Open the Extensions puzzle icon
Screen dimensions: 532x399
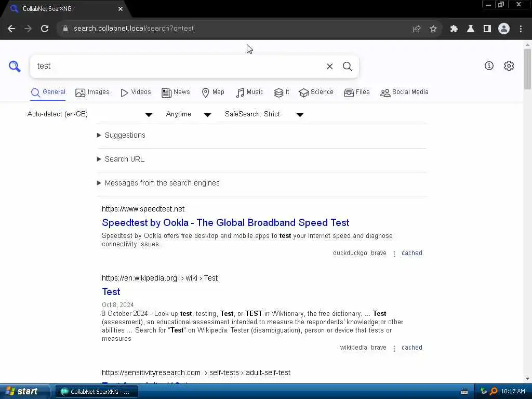[x=454, y=29]
